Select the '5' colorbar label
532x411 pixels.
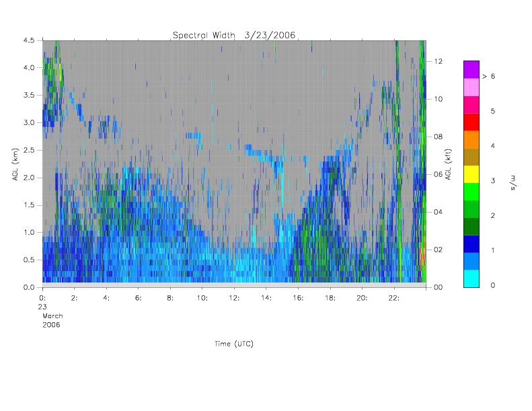(492, 111)
